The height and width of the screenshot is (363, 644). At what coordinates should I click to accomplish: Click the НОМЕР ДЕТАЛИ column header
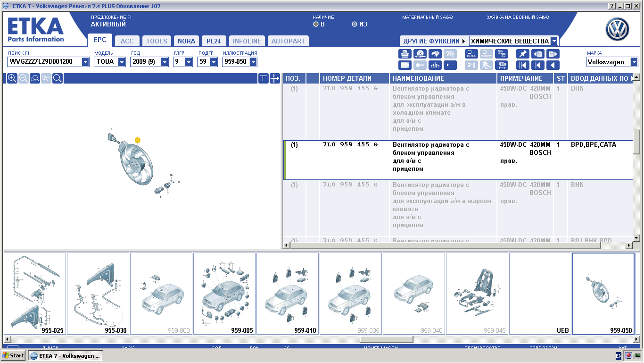pyautogui.click(x=355, y=78)
